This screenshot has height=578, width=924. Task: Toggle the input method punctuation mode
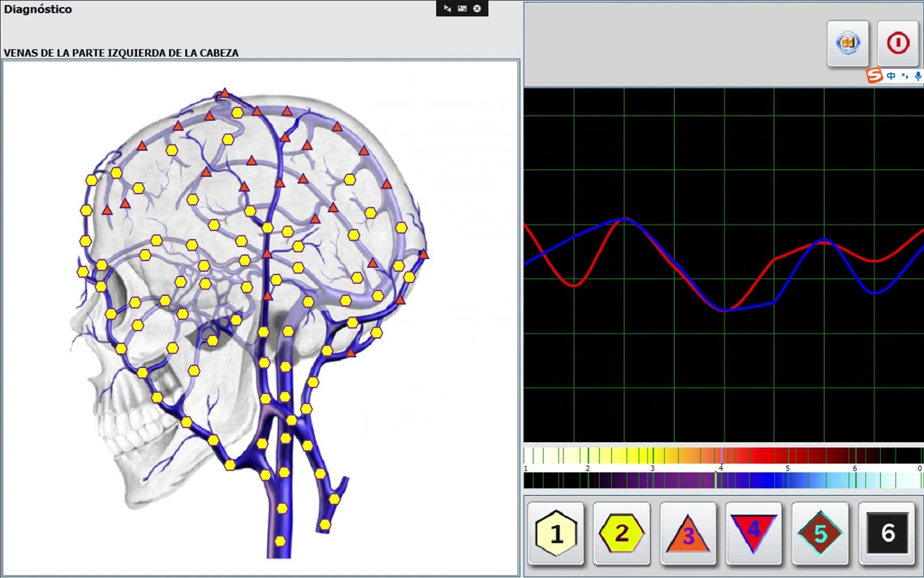(x=904, y=76)
